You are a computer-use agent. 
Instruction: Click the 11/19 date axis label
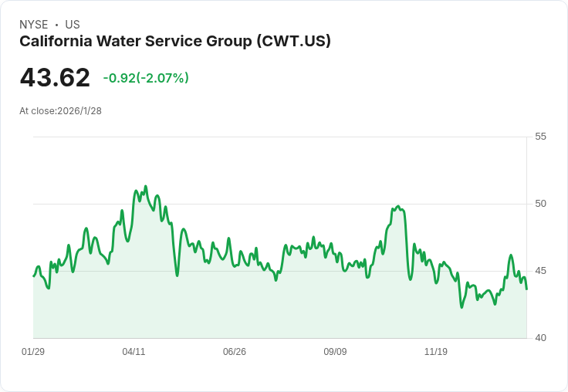[x=436, y=351]
